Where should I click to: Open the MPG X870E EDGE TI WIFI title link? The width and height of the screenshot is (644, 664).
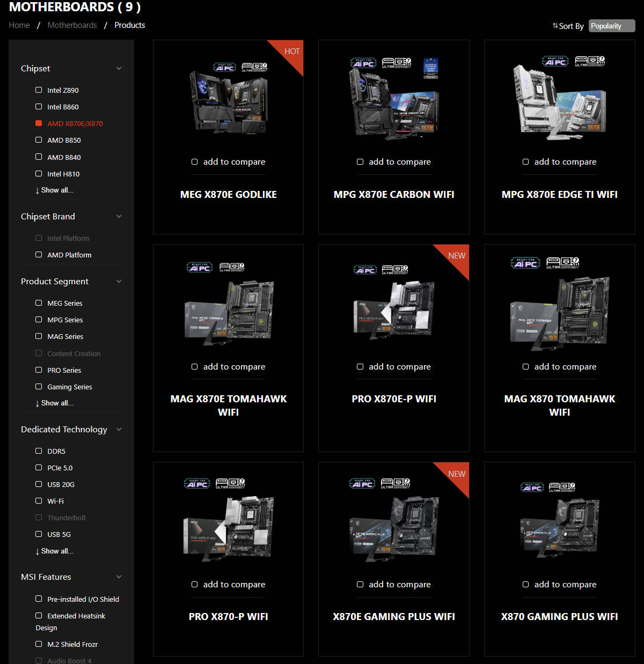click(560, 195)
